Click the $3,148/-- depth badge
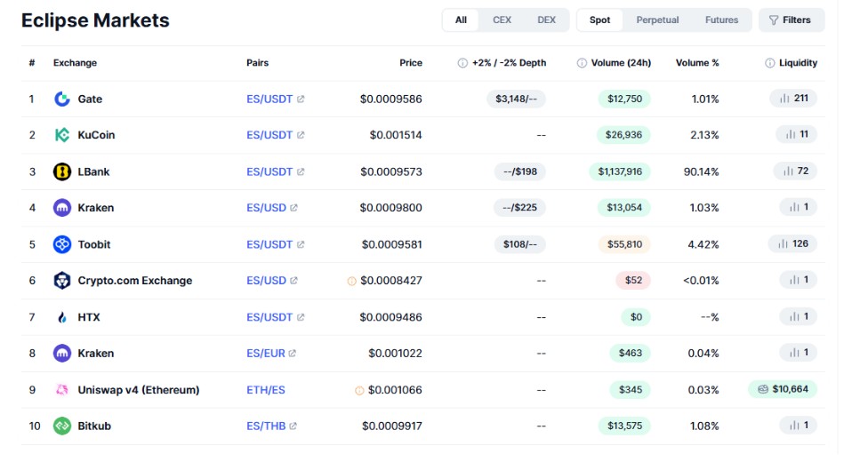This screenshot has height=462, width=868. tap(516, 99)
